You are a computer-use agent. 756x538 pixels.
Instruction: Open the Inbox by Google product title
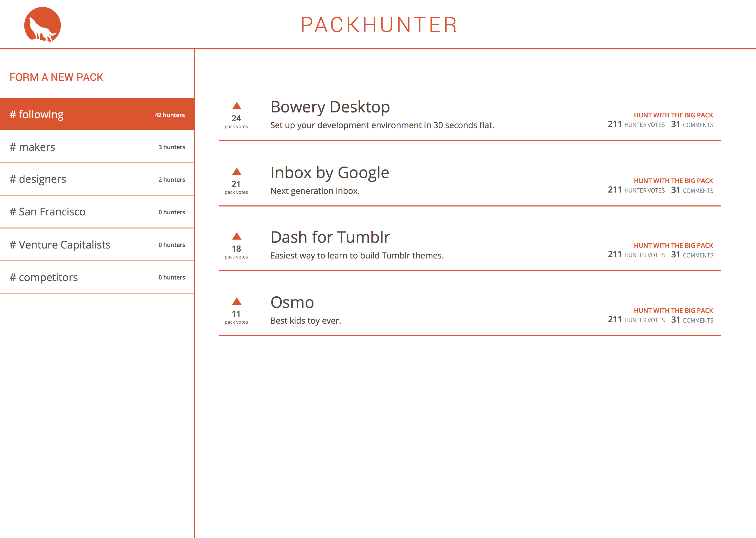click(x=330, y=173)
